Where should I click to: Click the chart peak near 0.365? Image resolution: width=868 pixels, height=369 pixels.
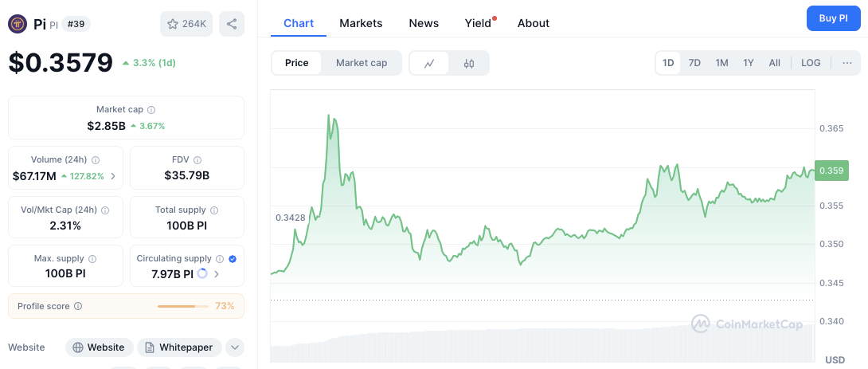point(329,116)
